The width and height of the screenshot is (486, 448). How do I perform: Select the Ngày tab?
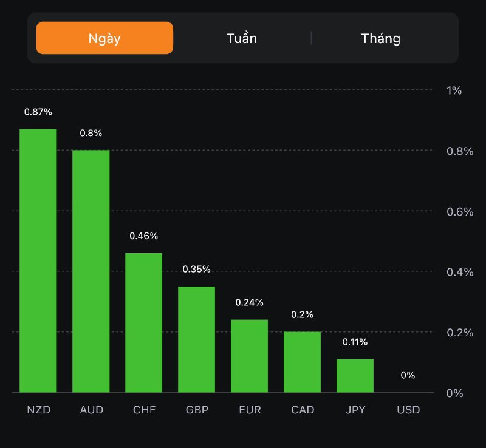[104, 38]
